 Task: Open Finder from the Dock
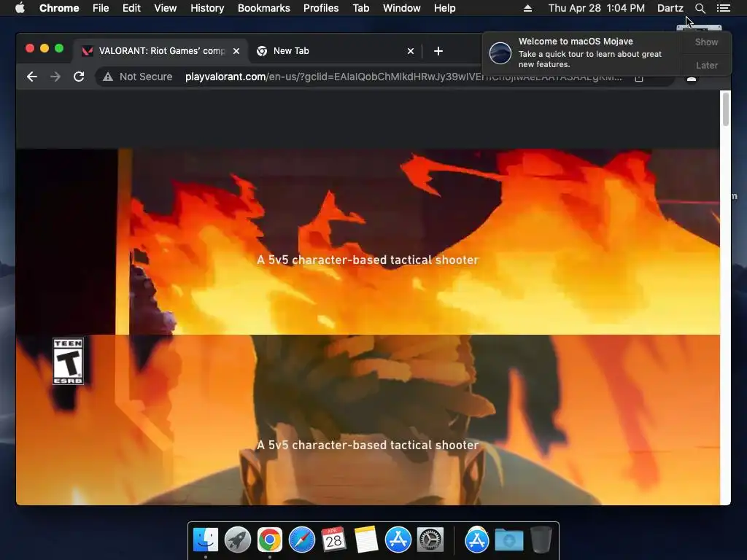(x=206, y=540)
